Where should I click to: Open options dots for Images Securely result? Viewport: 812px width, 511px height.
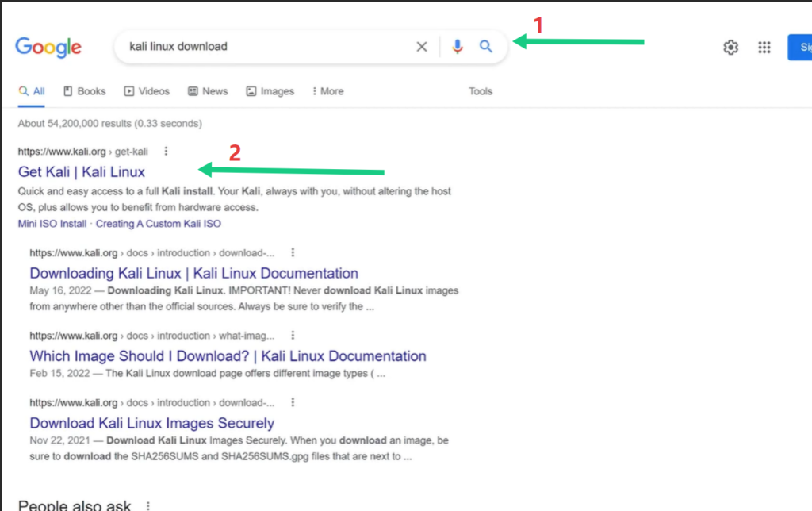[x=293, y=402]
